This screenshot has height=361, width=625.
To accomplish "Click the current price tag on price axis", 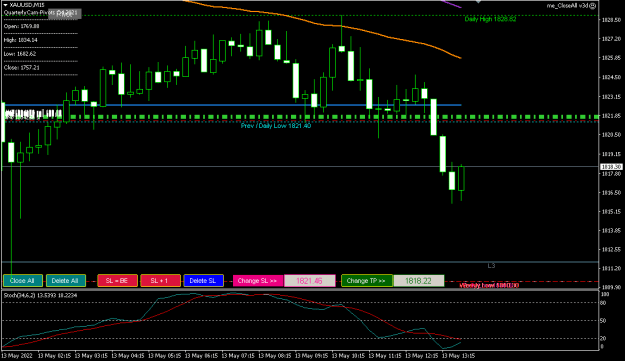I will pos(611,167).
